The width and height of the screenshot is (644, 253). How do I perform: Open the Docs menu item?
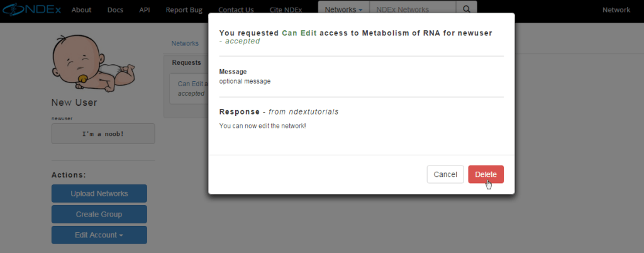click(x=115, y=10)
